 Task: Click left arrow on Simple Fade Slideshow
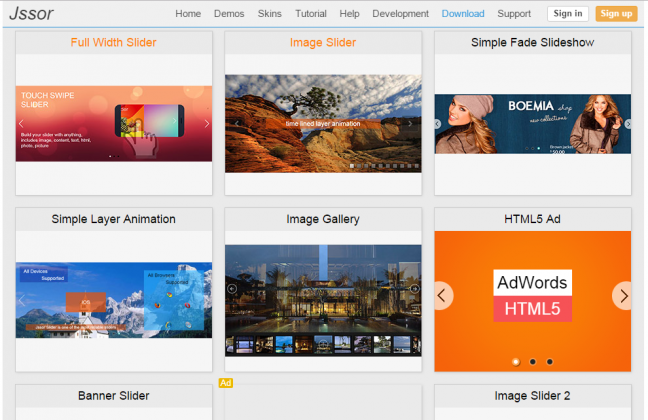click(x=438, y=124)
